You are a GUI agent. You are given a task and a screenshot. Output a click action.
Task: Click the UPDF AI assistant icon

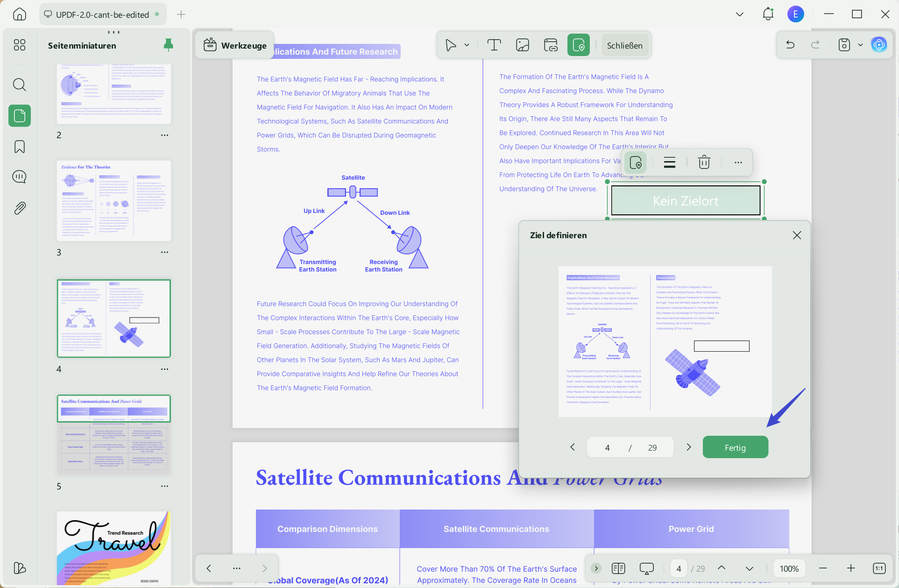pyautogui.click(x=879, y=45)
